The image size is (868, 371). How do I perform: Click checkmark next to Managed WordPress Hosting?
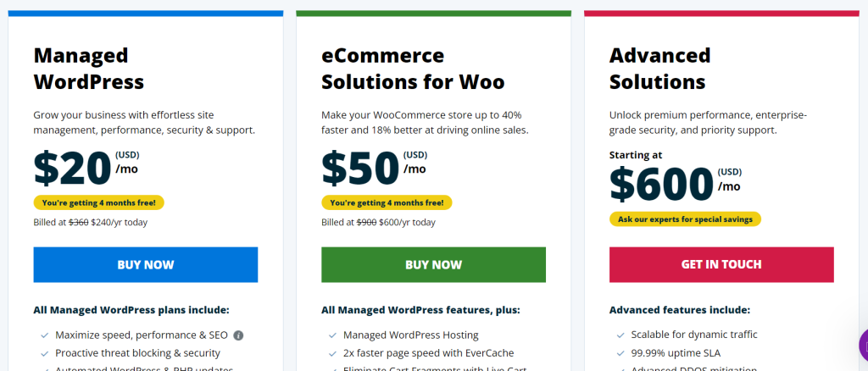332,335
